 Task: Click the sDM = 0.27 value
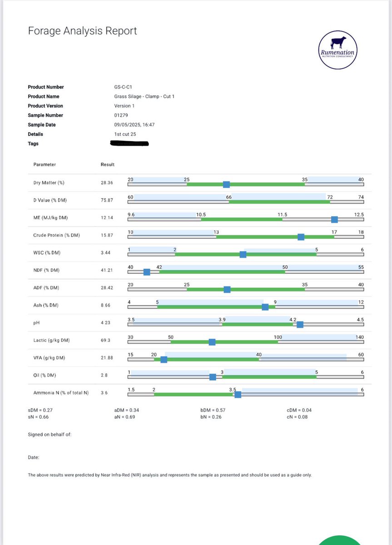pos(40,410)
